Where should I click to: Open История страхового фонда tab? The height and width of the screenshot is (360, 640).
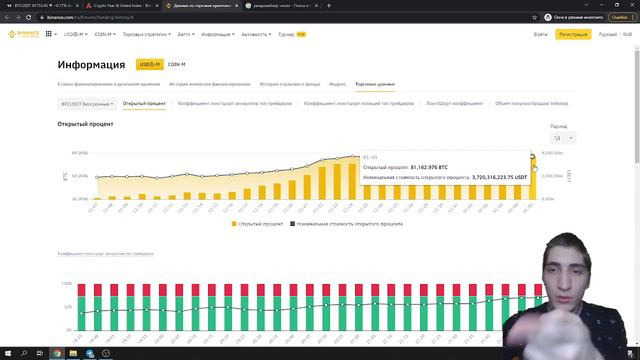click(x=290, y=84)
